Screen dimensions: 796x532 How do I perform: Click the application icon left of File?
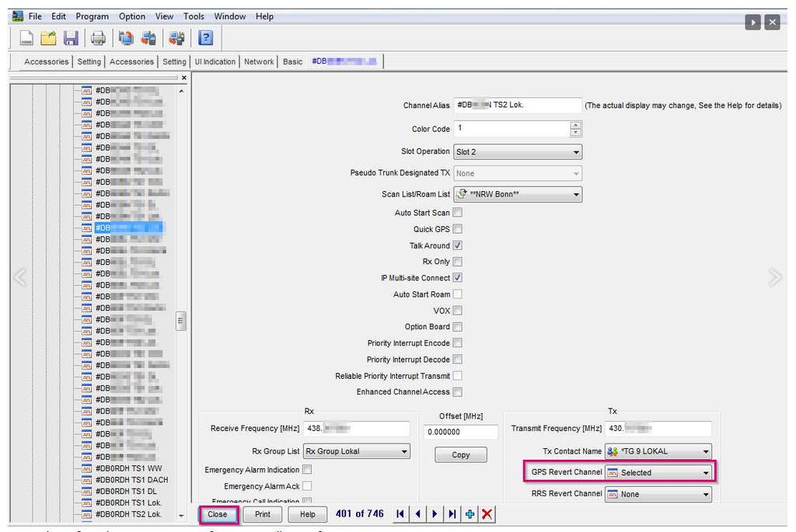pyautogui.click(x=18, y=16)
